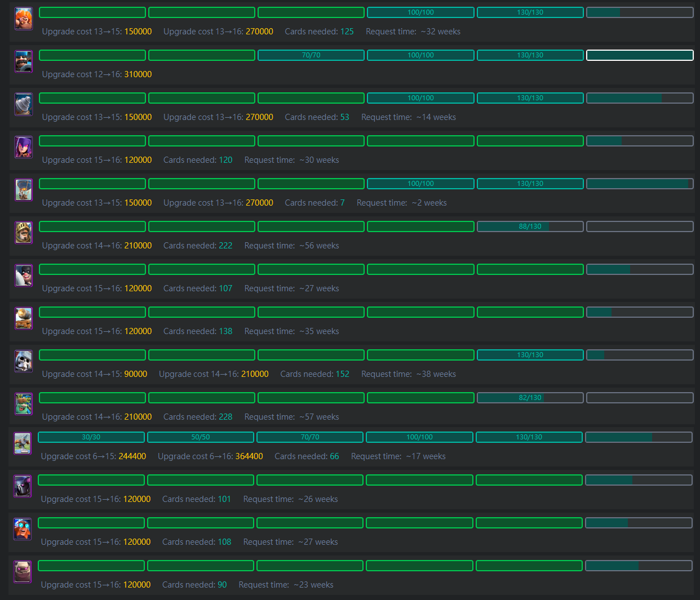Select the Giant Skeleton card icon
The height and width of the screenshot is (600, 700).
(x=23, y=361)
